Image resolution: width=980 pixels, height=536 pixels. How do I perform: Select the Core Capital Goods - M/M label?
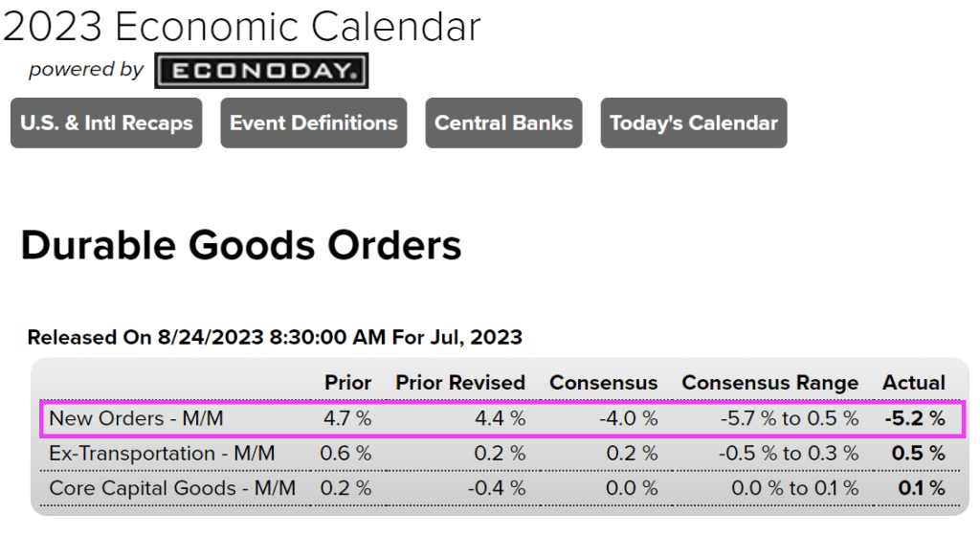click(172, 488)
